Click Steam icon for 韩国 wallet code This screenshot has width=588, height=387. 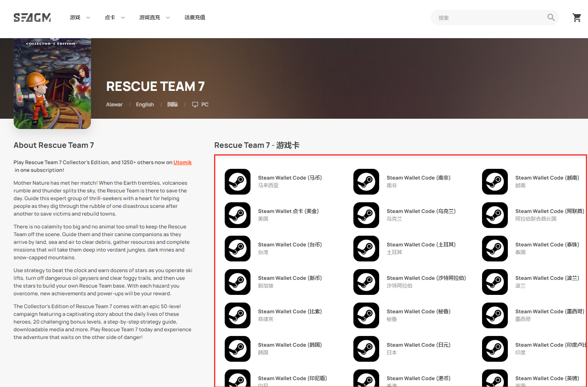(238, 349)
